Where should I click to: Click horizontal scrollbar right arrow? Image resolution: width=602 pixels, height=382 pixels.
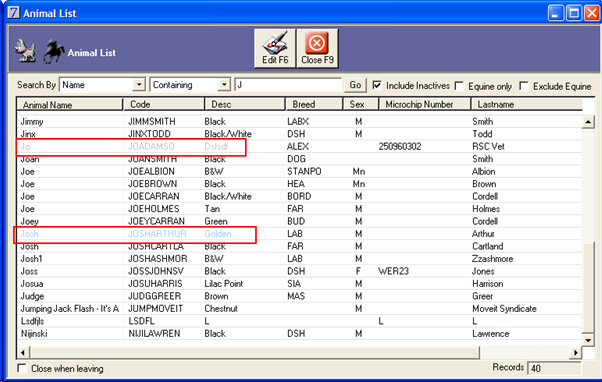coord(576,352)
